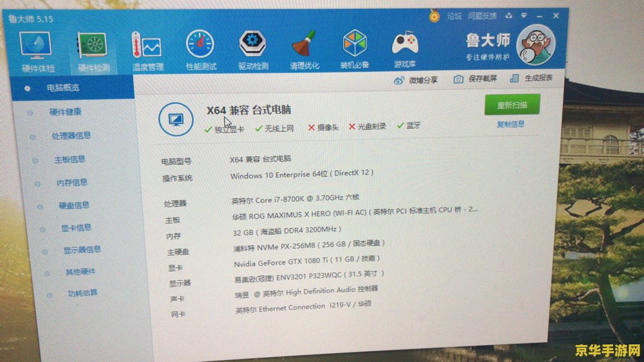The image size is (644, 362).
Task: Click the 光盘刻录 status indicator
Action: coord(367,127)
